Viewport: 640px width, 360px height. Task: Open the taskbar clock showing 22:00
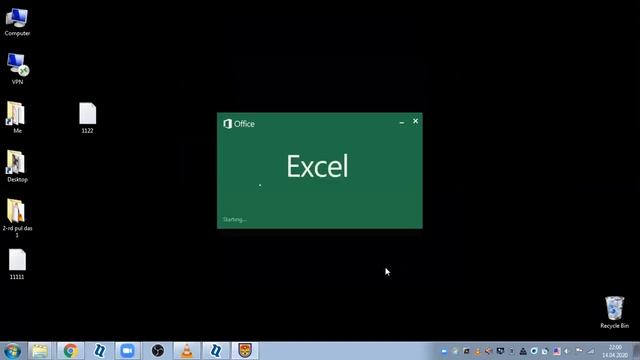coord(615,351)
